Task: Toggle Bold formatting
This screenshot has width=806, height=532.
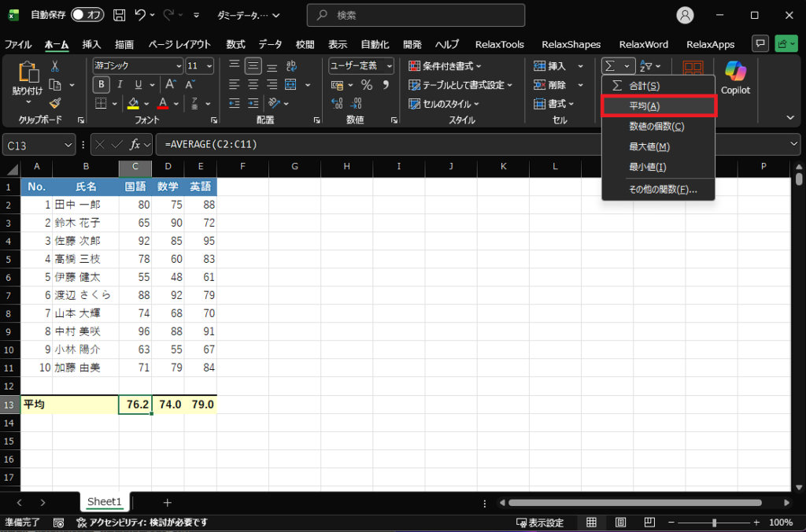Action: point(101,85)
